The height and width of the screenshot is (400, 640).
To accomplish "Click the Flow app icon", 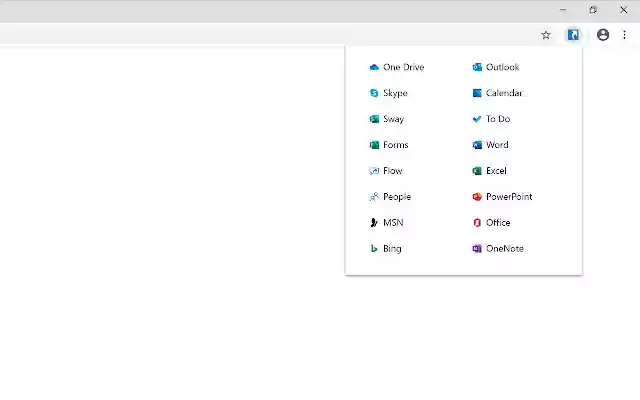I will (x=374, y=171).
